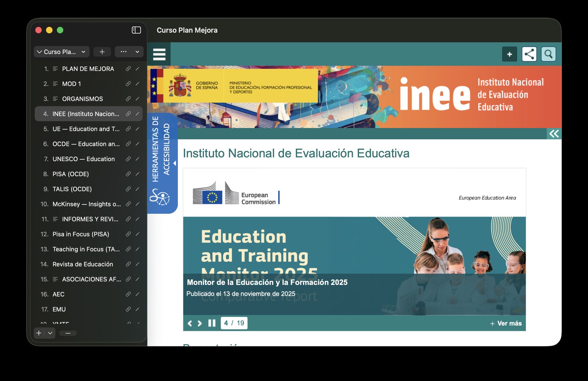The width and height of the screenshot is (588, 381).
Task: Select the MOD 1 section row
Action: (88, 84)
